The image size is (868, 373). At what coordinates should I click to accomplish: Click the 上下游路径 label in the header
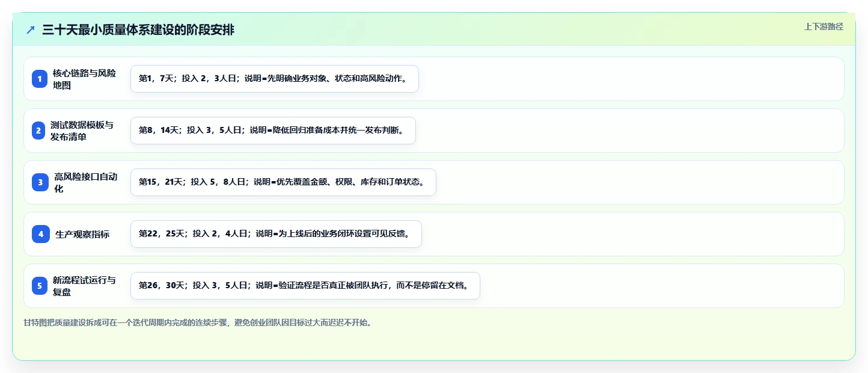click(824, 26)
